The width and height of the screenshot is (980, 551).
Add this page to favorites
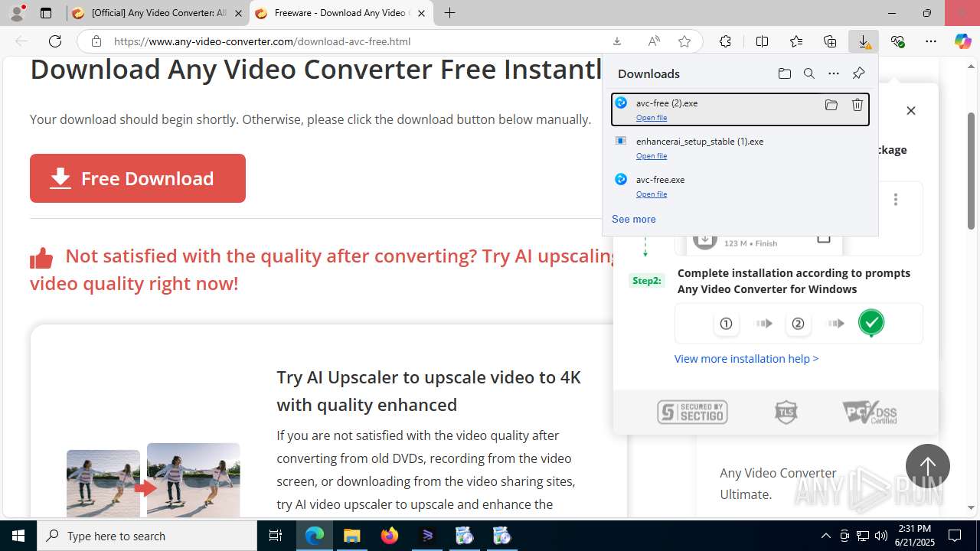click(684, 41)
